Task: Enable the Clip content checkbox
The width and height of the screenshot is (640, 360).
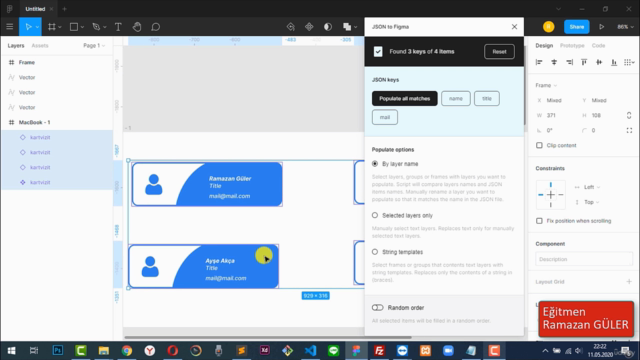Action: (539, 145)
